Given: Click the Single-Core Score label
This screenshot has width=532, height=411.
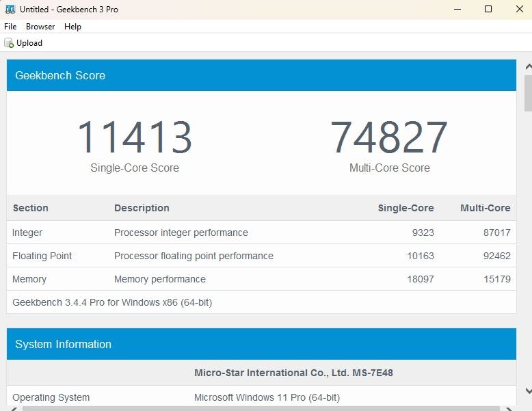Looking at the screenshot, I should (135, 168).
